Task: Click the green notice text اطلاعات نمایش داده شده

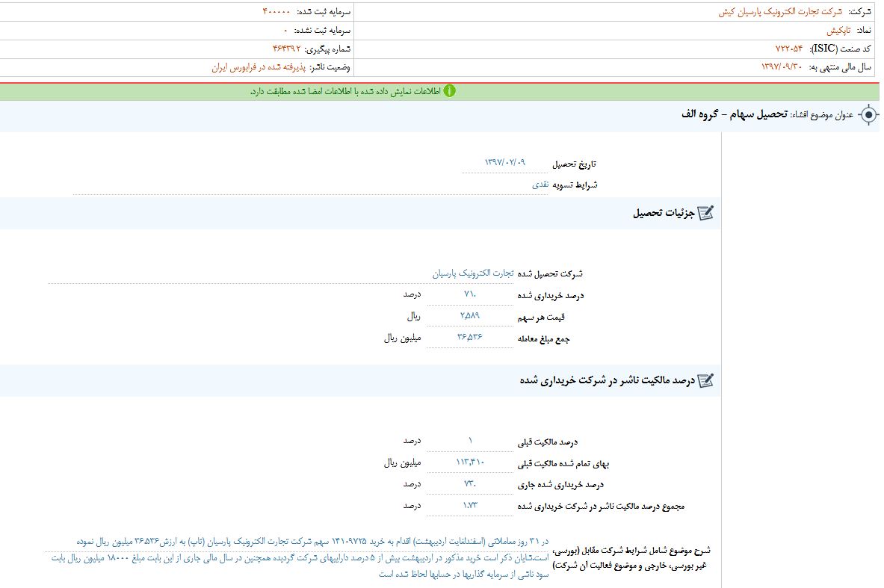Action: [x=346, y=91]
